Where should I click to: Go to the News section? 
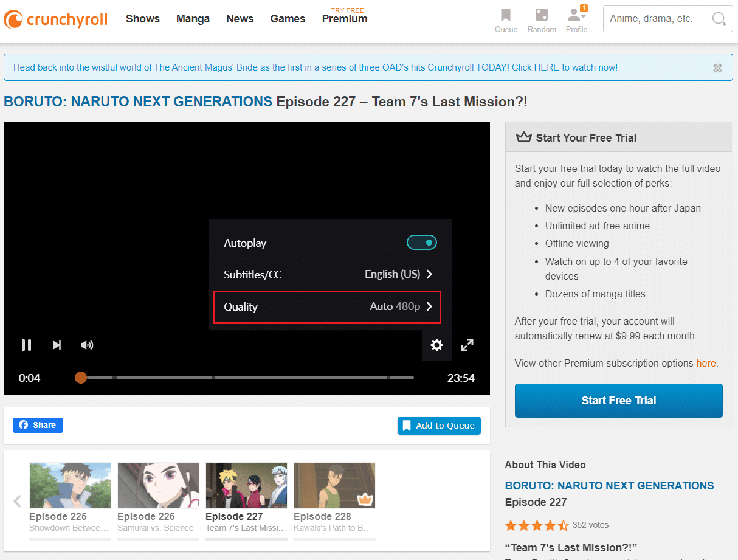[240, 19]
